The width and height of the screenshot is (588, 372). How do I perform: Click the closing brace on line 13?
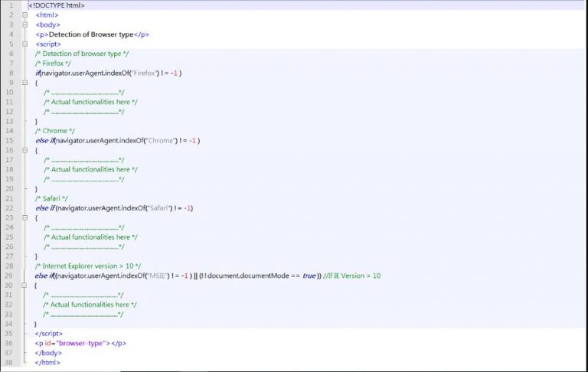37,122
